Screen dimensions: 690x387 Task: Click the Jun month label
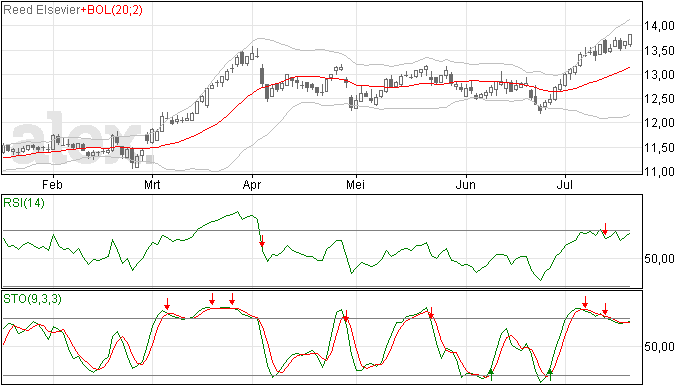tap(466, 184)
